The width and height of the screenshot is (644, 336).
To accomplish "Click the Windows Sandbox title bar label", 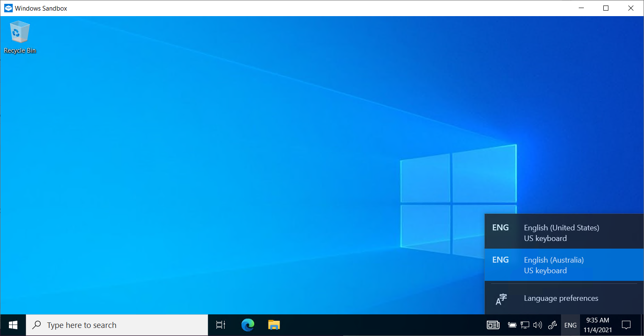I will [x=40, y=8].
